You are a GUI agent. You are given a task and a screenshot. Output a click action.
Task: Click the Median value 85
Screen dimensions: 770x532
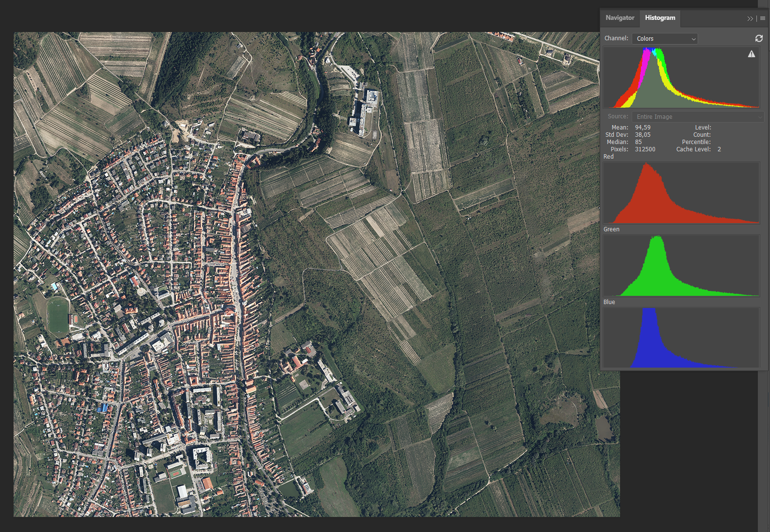(x=639, y=142)
